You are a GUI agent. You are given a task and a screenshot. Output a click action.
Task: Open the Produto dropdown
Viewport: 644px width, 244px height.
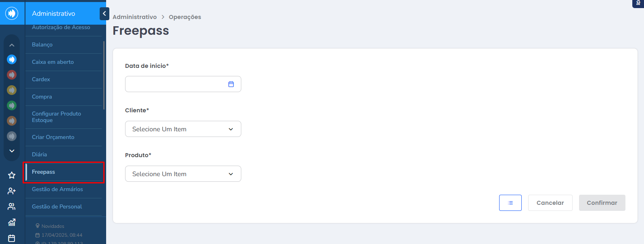[x=183, y=174]
